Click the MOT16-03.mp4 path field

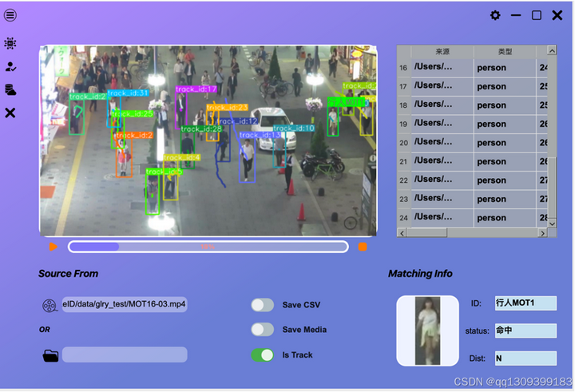click(125, 304)
